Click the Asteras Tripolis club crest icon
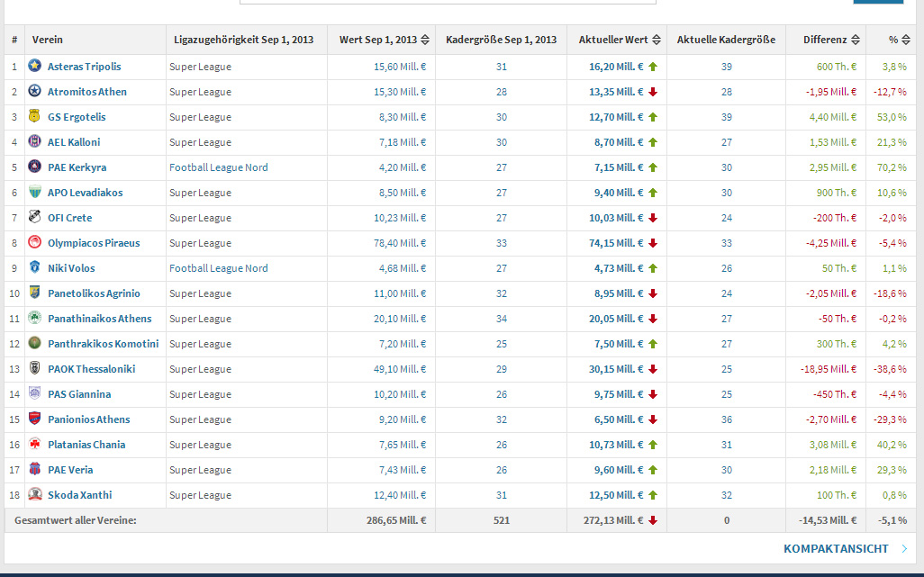 click(35, 66)
